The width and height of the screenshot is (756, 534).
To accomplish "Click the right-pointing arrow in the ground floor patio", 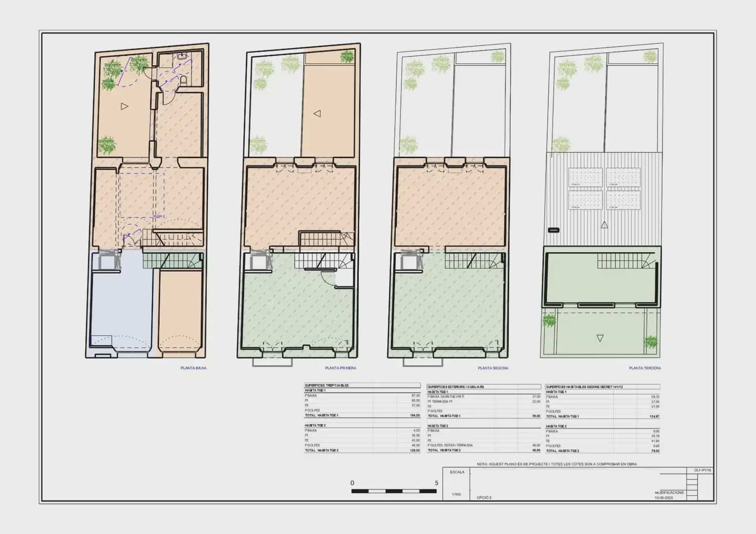I will (x=125, y=106).
